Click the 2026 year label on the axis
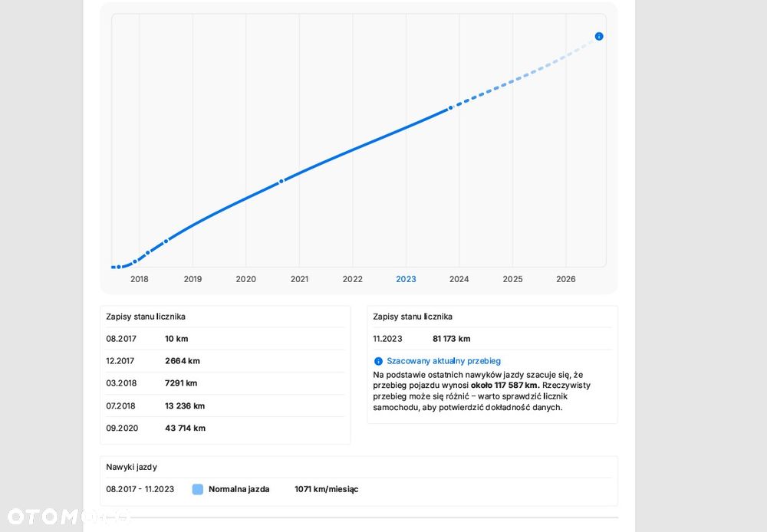 [x=566, y=279]
